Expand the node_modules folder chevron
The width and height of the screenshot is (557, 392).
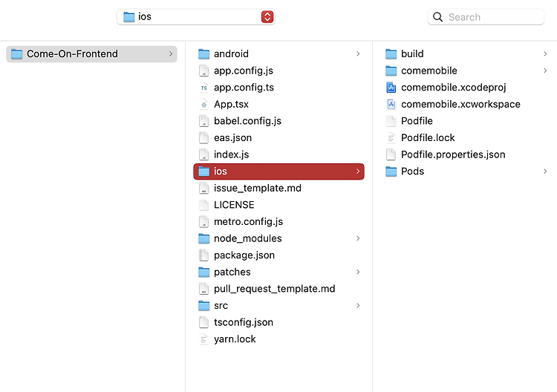pyautogui.click(x=358, y=238)
